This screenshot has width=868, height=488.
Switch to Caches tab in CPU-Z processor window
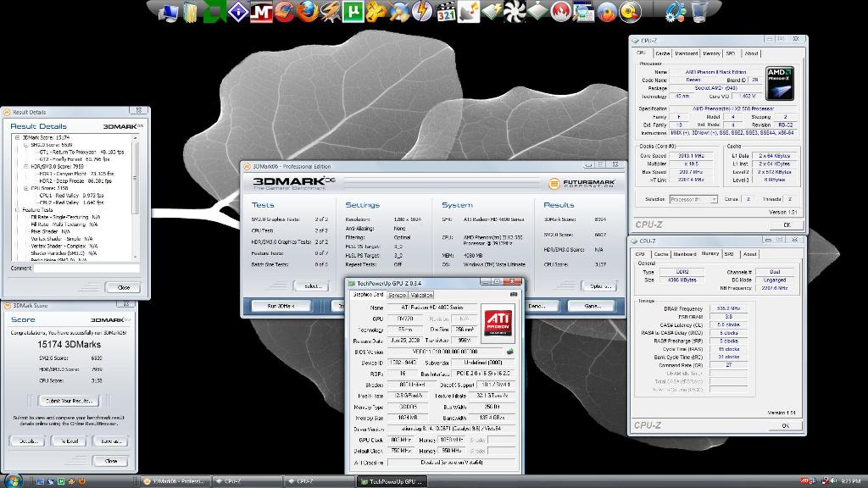[x=663, y=53]
